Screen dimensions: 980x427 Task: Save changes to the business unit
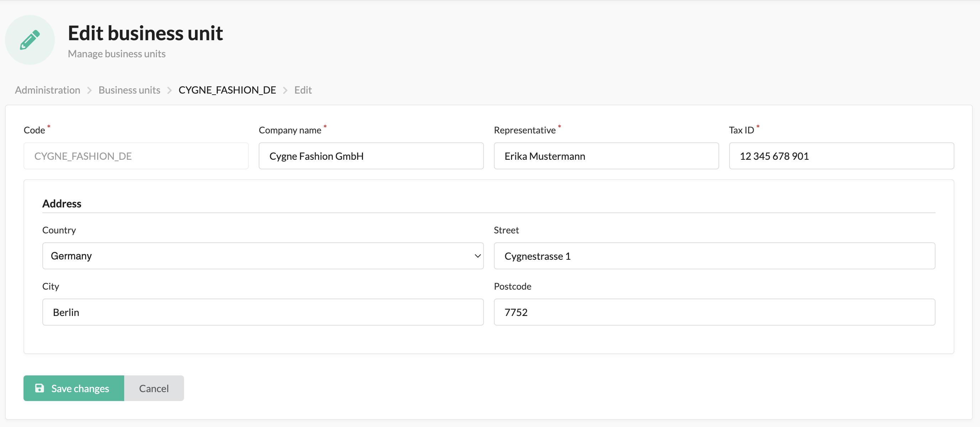coord(74,388)
